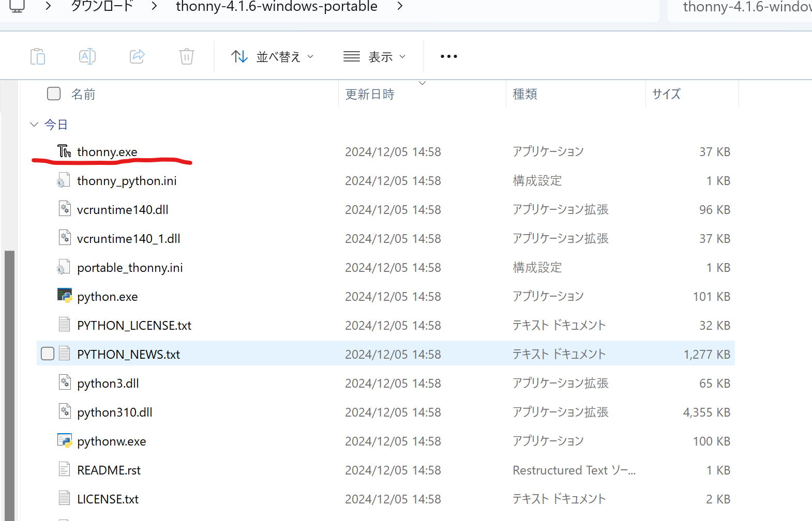This screenshot has width=812, height=521.
Task: Click the python.exe application icon
Action: [65, 296]
